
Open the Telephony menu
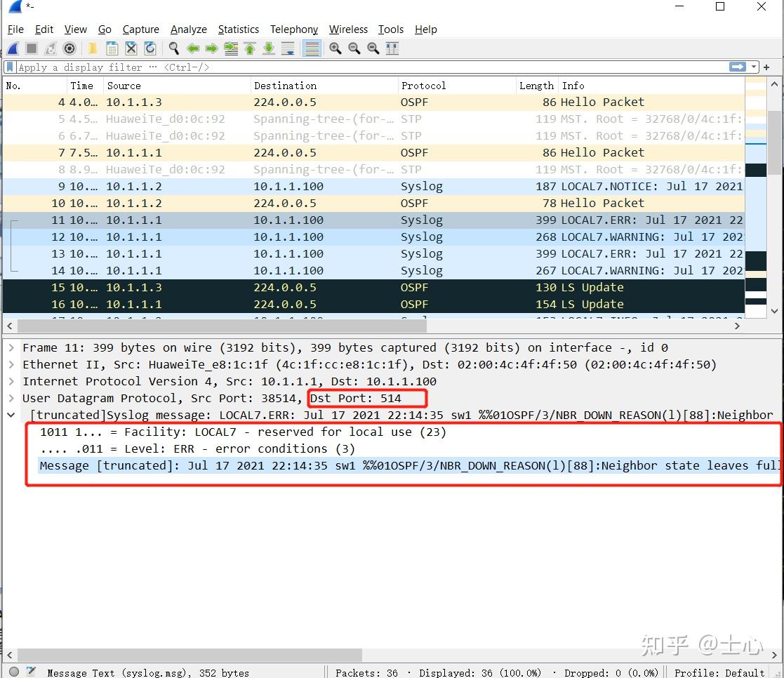pyautogui.click(x=294, y=29)
